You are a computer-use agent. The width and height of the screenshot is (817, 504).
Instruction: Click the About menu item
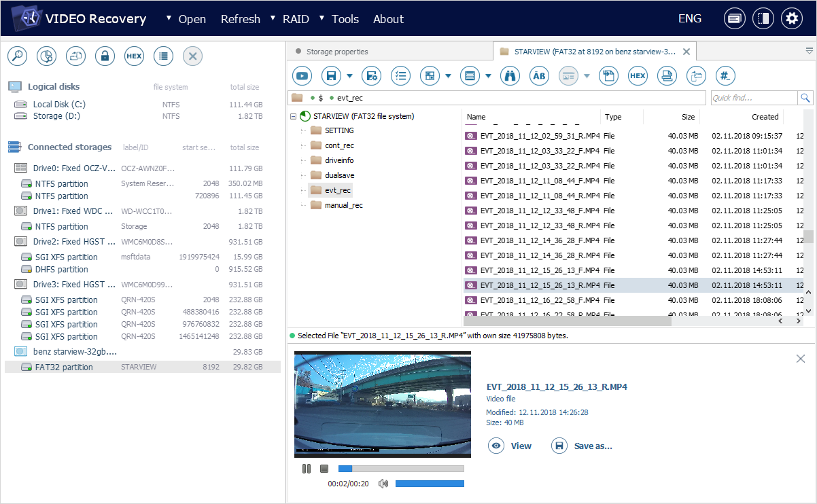[388, 19]
